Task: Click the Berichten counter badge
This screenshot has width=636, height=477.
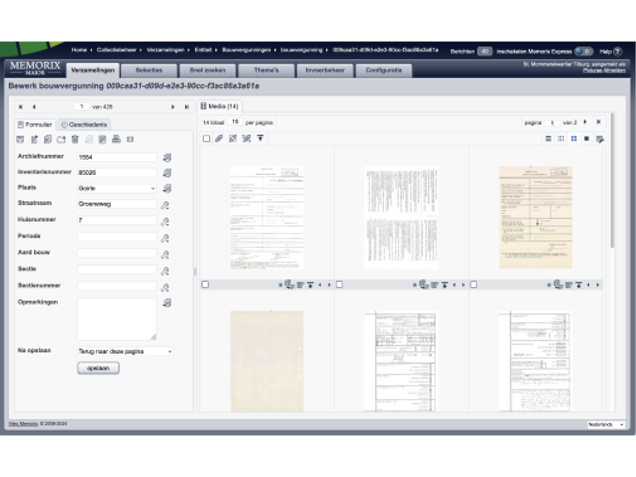Action: [x=485, y=52]
